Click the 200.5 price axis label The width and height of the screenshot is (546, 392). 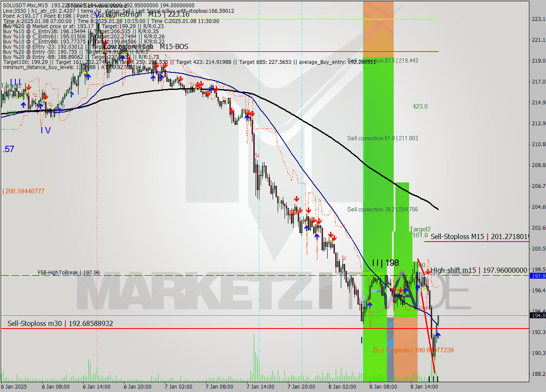point(538,248)
